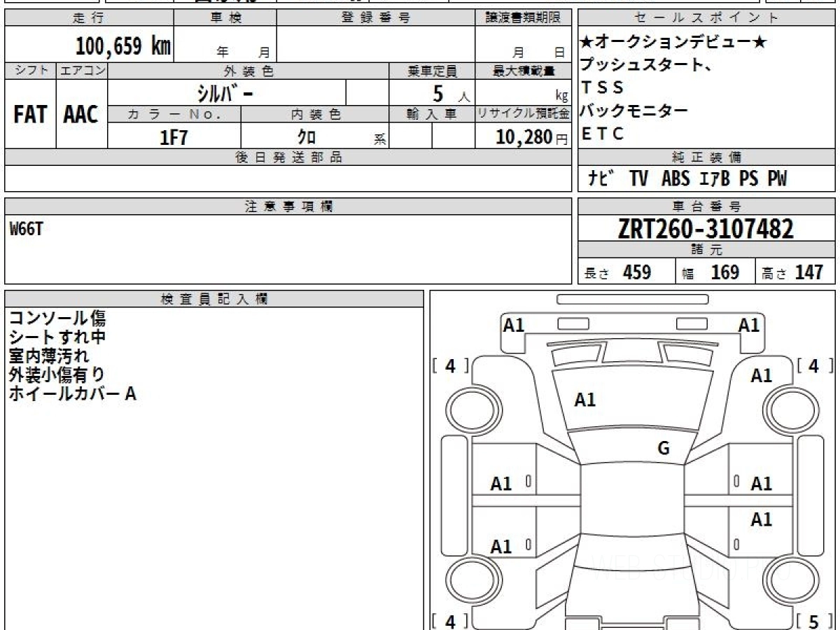Click the seating capacity value 5
Screen dimensions: 840x630
coord(439,93)
